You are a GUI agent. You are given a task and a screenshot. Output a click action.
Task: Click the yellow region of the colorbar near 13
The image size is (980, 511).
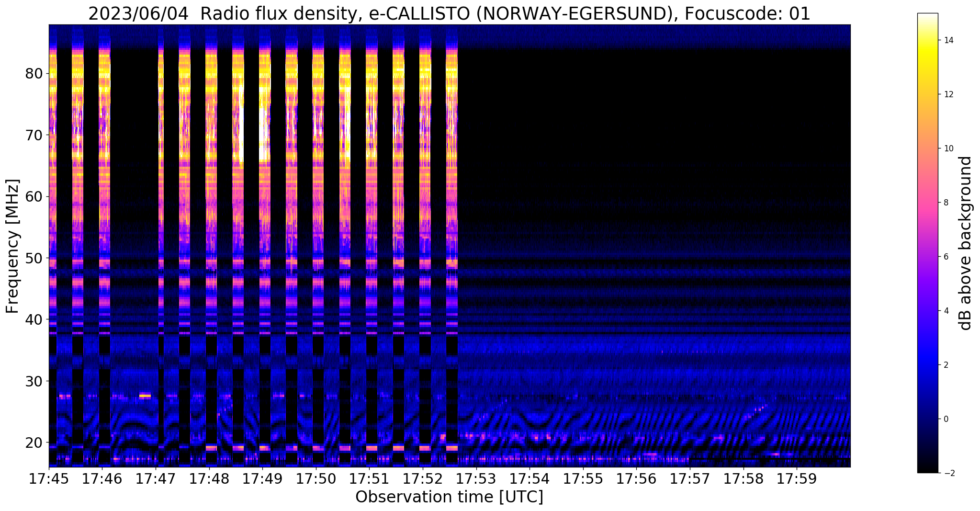927,68
